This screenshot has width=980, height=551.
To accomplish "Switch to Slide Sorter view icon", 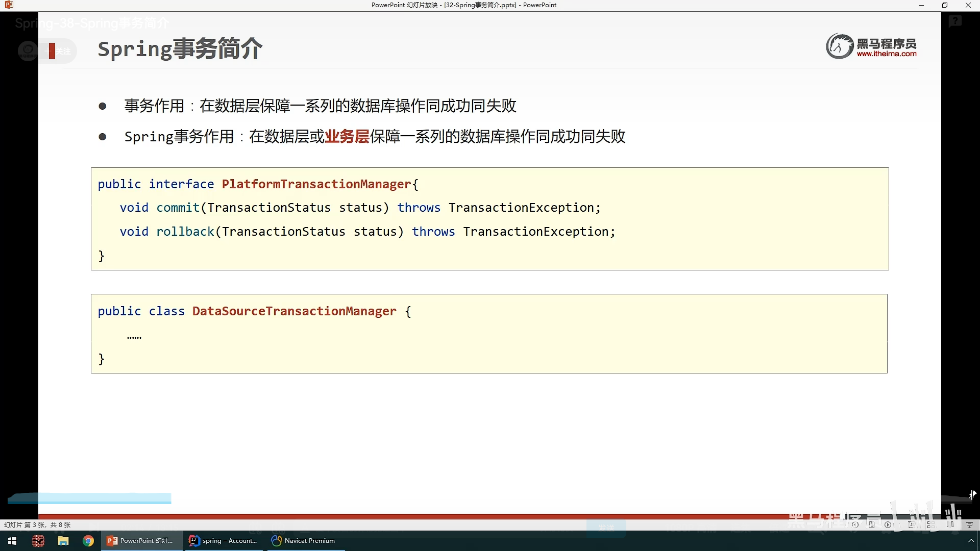I will pyautogui.click(x=931, y=524).
